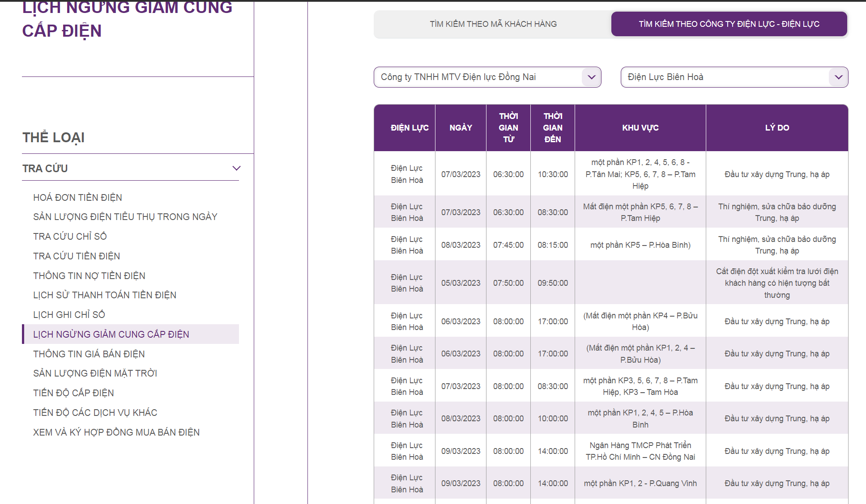Click the NGÀY column header

tap(461, 128)
